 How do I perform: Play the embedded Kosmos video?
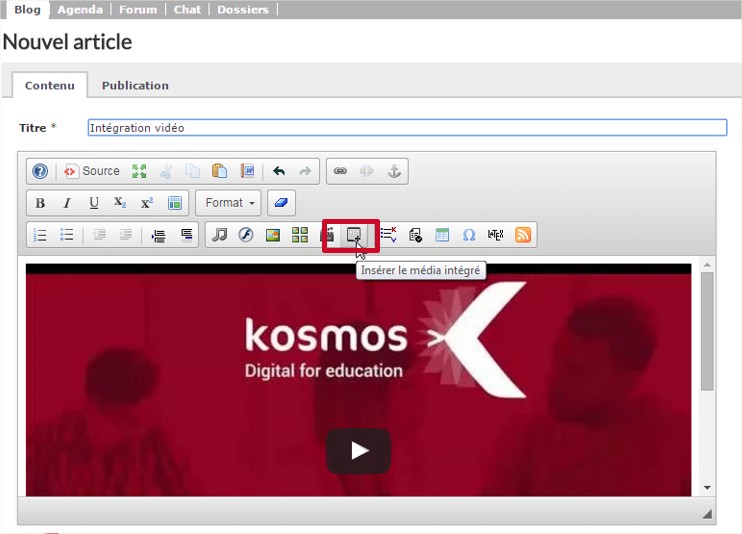pyautogui.click(x=358, y=451)
